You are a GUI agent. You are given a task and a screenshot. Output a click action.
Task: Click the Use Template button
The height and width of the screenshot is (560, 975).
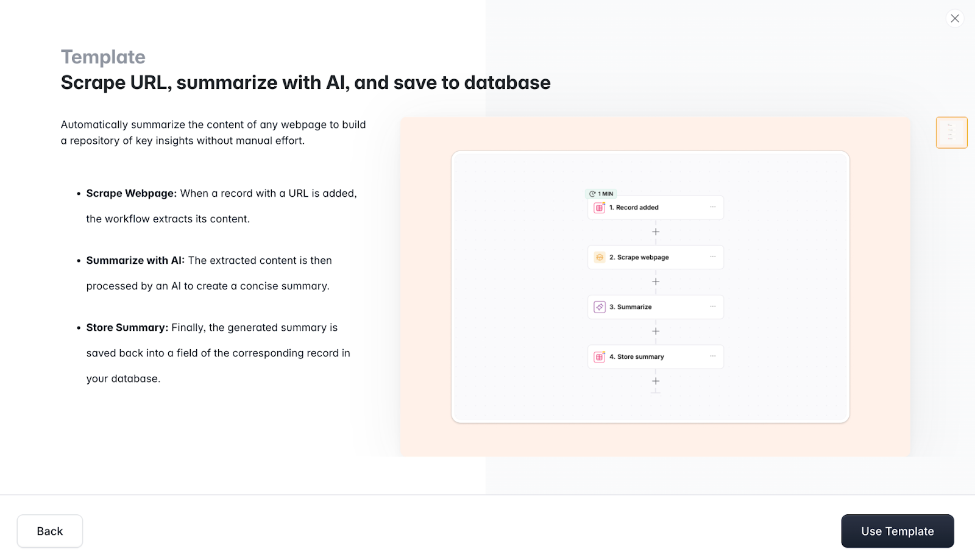pos(897,531)
